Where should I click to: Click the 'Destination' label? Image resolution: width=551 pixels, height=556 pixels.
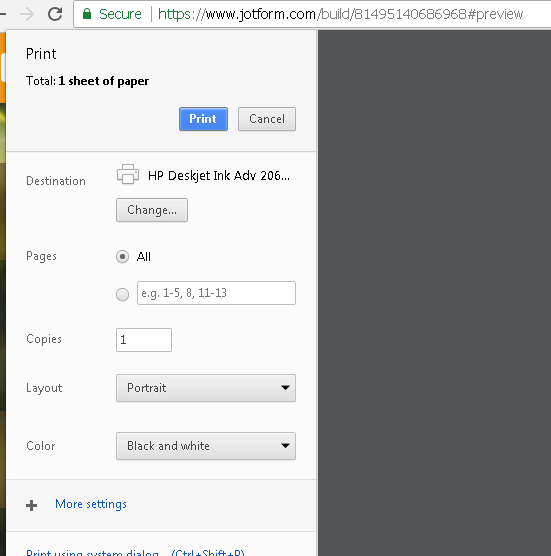[56, 181]
